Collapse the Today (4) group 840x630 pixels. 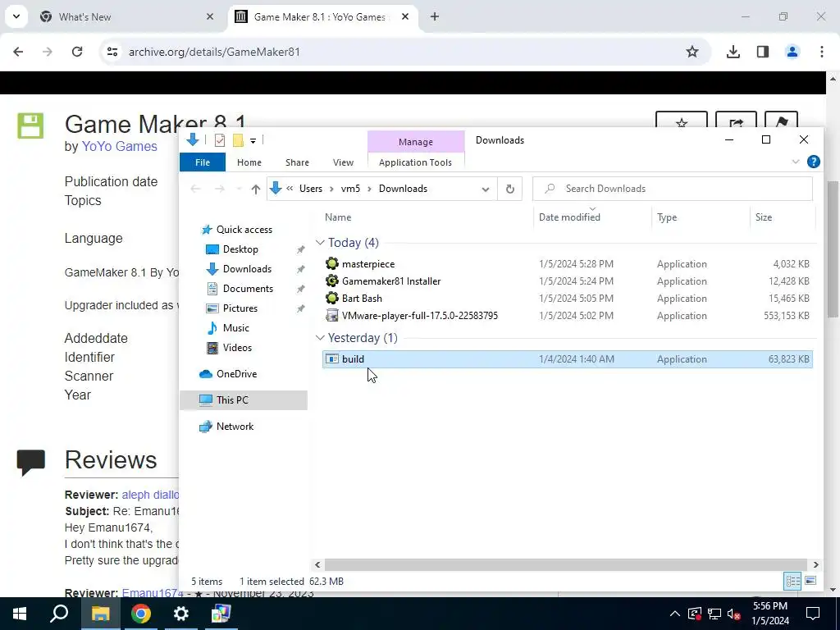point(320,243)
